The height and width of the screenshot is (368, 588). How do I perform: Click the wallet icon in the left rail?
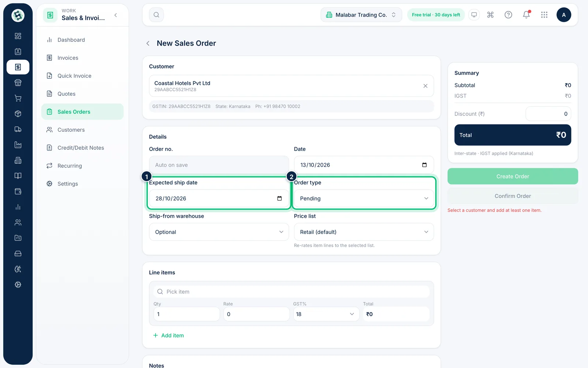[x=18, y=191]
